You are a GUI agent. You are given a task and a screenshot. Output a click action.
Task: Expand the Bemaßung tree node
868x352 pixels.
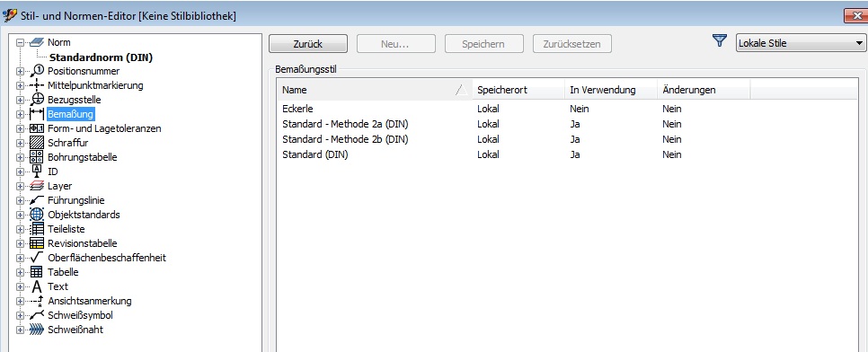(x=21, y=115)
